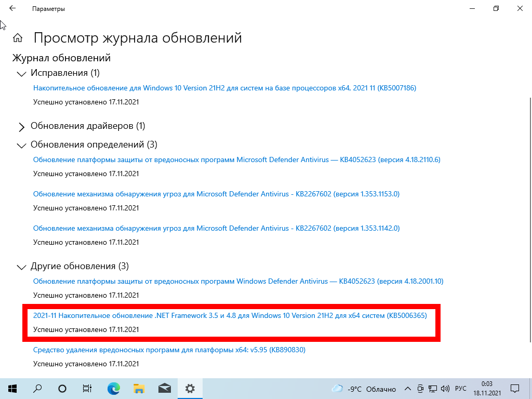
Task: Open Defender KB2267602 version 1.353.1142.0 link
Action: (x=217, y=228)
